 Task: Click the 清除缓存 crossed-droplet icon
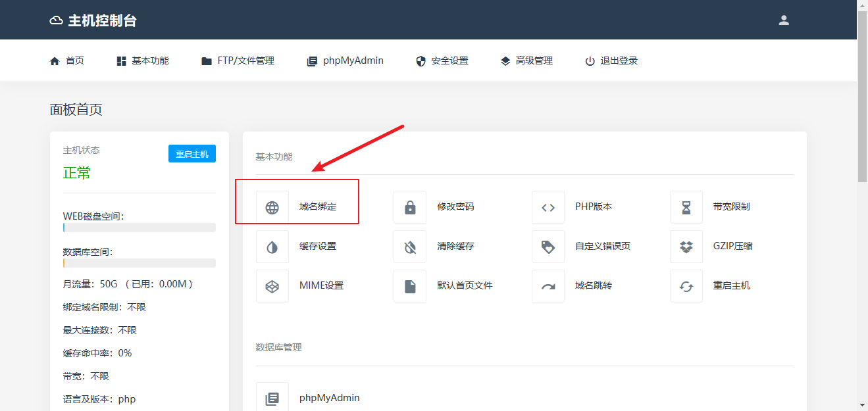[410, 247]
